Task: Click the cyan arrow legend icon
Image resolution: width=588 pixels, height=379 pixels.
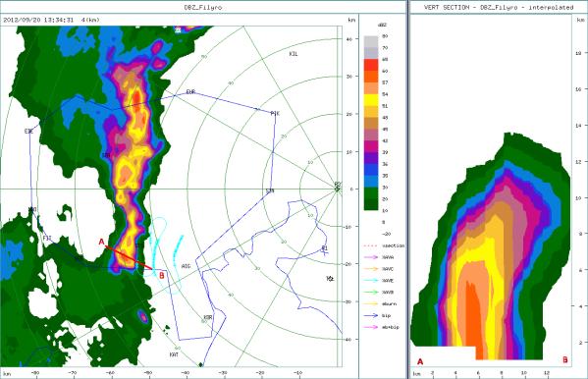Action: (371, 281)
